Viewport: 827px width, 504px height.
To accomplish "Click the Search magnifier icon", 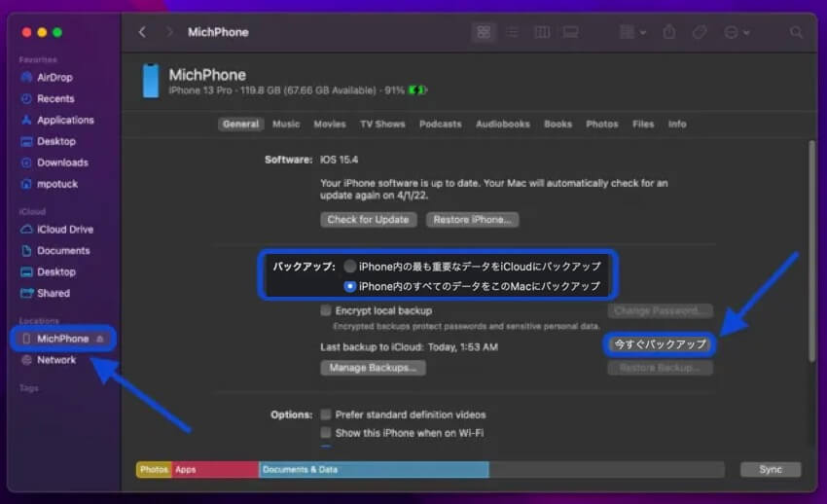I will (797, 32).
